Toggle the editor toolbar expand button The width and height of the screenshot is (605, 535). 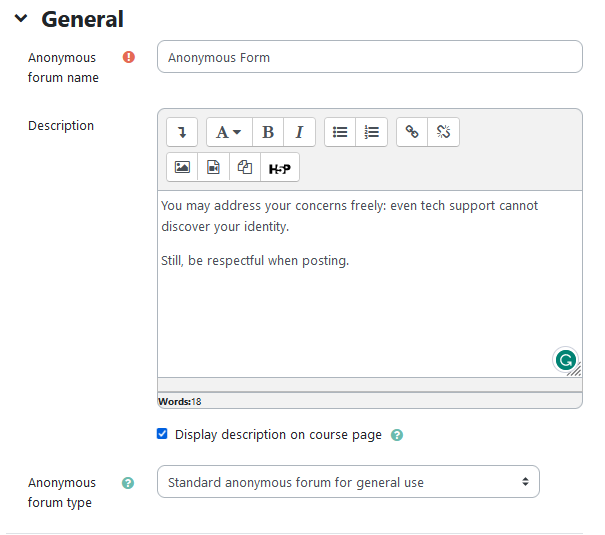(x=182, y=132)
